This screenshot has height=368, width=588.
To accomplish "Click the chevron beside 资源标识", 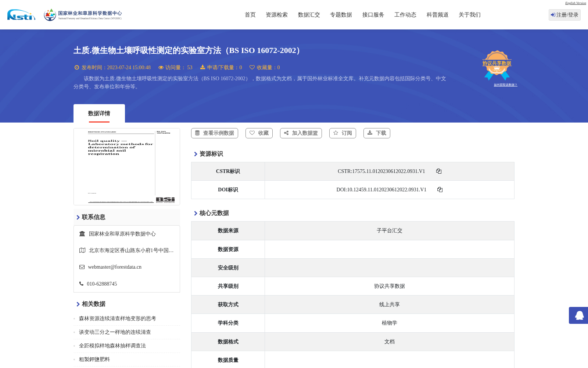I will [196, 154].
